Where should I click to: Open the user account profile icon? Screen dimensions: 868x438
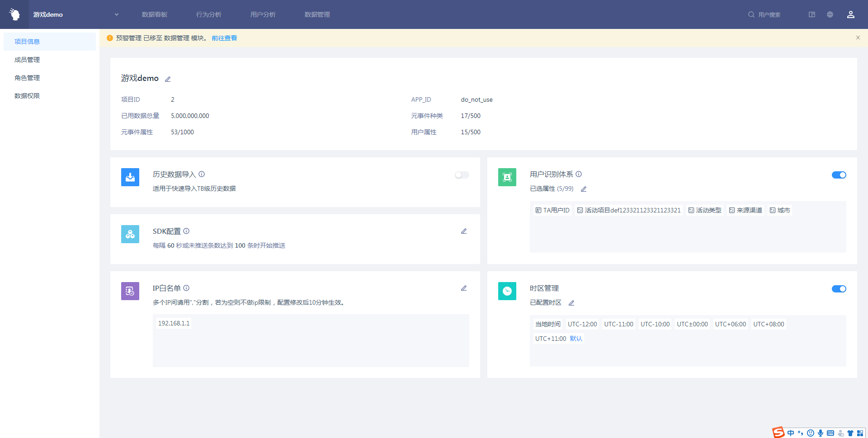click(x=850, y=14)
